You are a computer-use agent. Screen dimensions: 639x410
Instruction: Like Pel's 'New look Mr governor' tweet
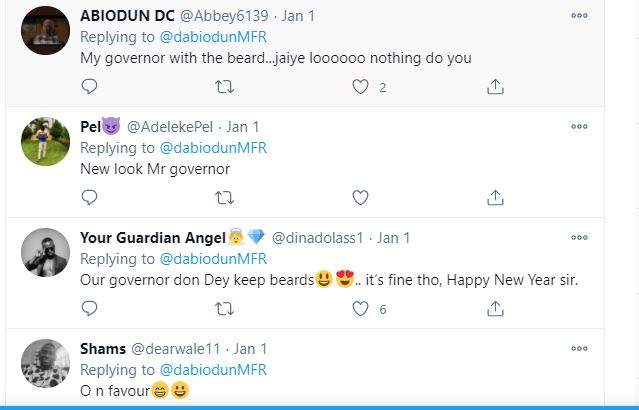point(361,198)
